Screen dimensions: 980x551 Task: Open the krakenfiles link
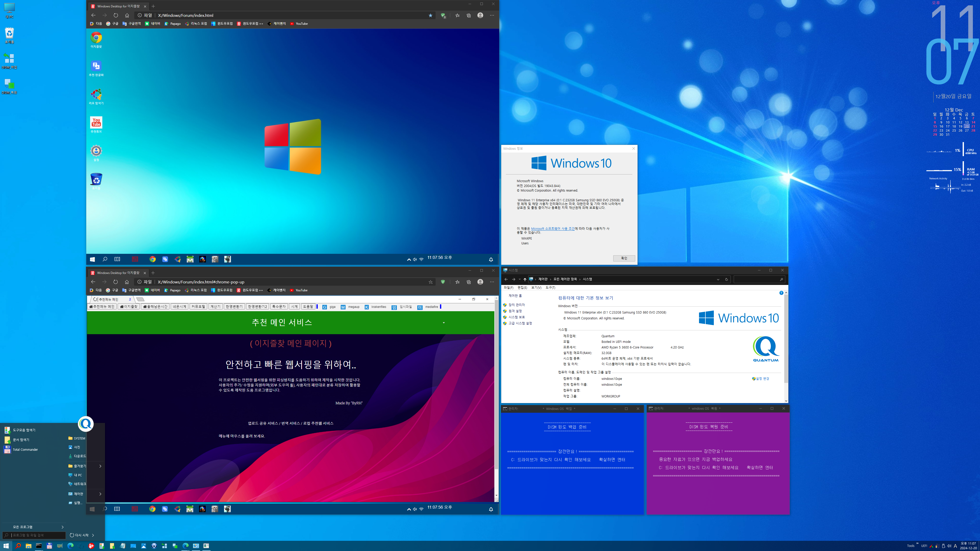(375, 307)
